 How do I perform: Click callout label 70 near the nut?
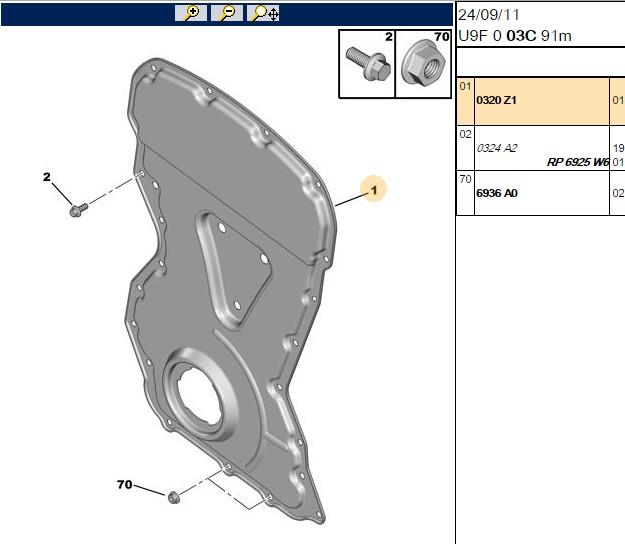(124, 484)
